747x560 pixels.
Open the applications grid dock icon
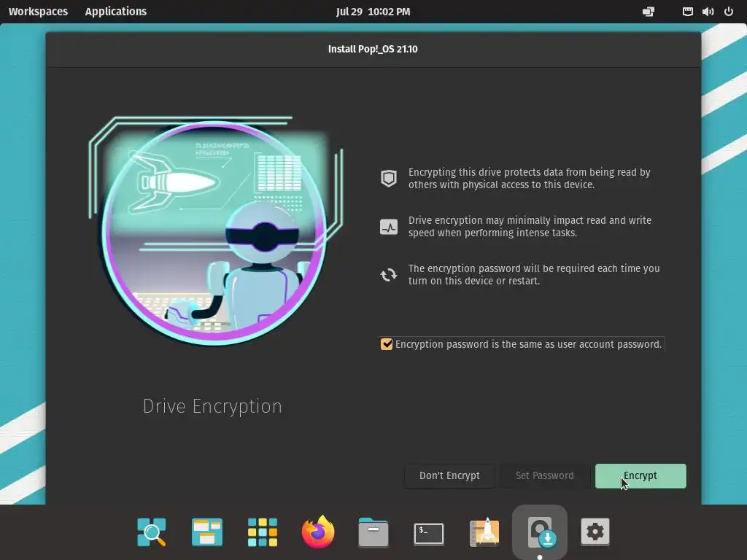[x=263, y=532]
